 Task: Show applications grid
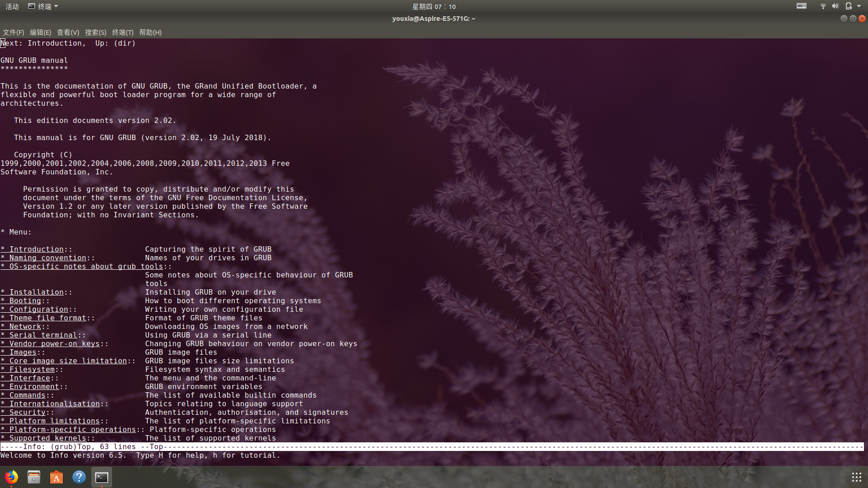click(856, 477)
